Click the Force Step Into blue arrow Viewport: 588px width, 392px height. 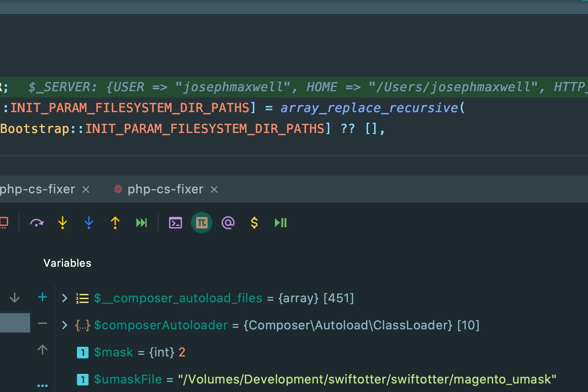[x=89, y=223]
